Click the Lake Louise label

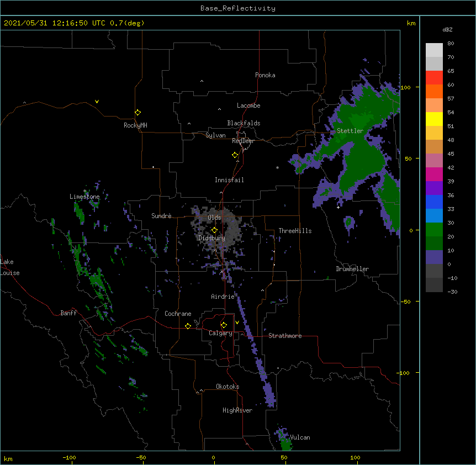[10, 267]
